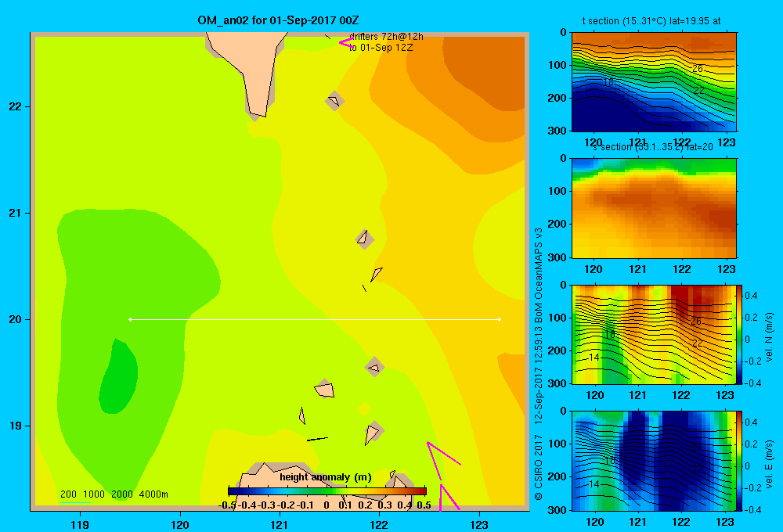Click the '© CSIRO 2017' copyright text

539,468
